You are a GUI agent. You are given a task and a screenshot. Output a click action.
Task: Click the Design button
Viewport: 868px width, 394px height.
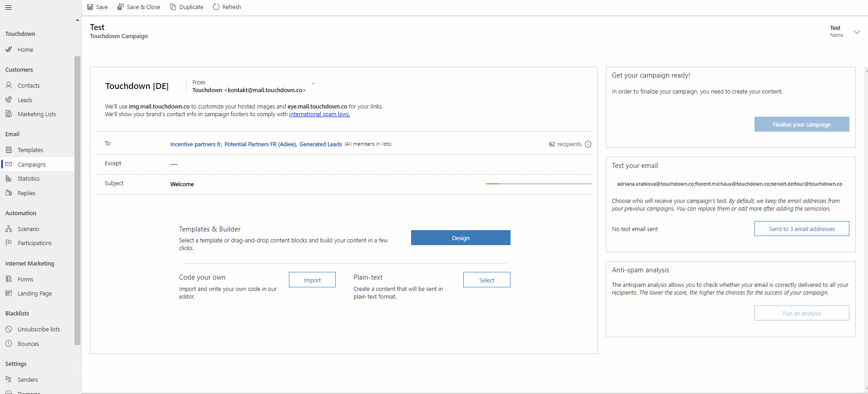tap(460, 238)
